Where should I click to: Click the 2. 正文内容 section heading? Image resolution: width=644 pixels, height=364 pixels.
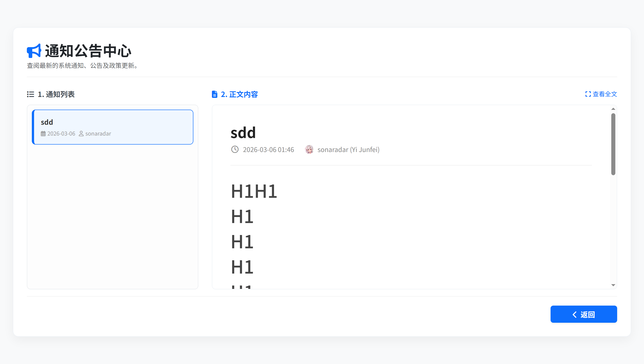(x=239, y=94)
